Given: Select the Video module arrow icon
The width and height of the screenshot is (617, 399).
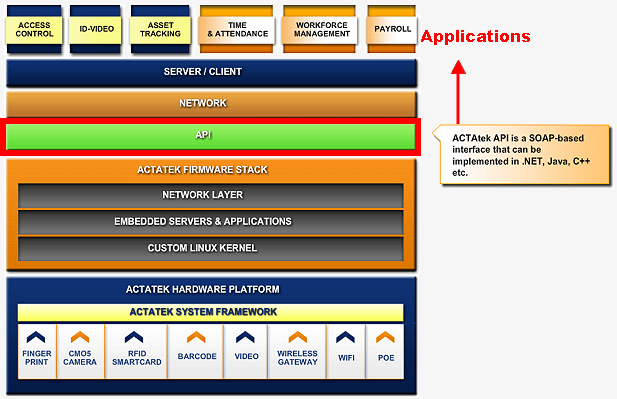Looking at the screenshot, I should pos(246,337).
